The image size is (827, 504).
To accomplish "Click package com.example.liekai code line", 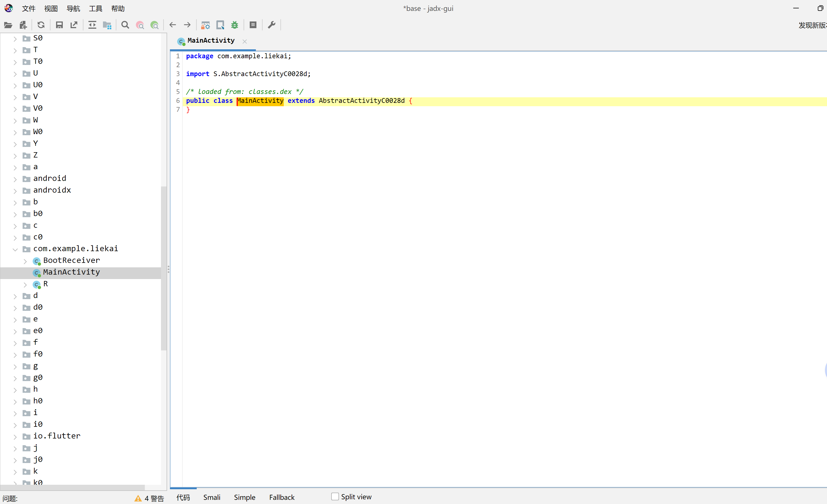I will [239, 56].
